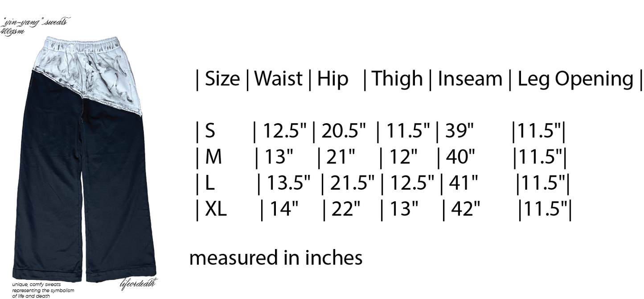Click the "measured in inches" note

pyautogui.click(x=276, y=258)
